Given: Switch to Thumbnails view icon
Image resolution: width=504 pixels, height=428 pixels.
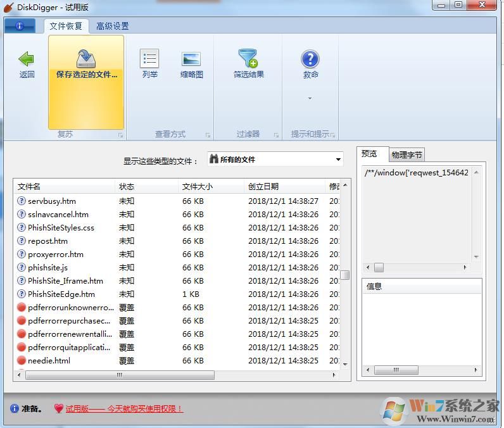Looking at the screenshot, I should 191,60.
